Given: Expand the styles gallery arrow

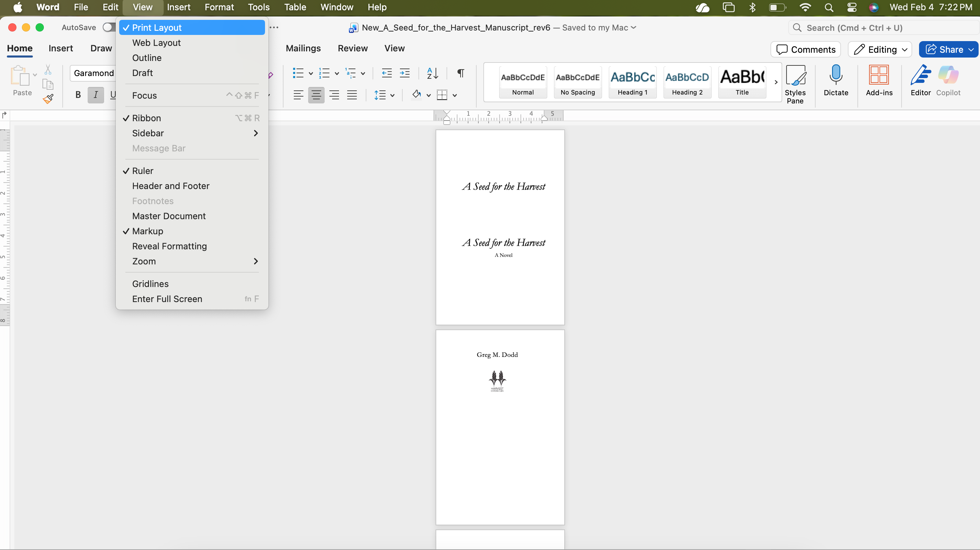Looking at the screenshot, I should click(776, 82).
